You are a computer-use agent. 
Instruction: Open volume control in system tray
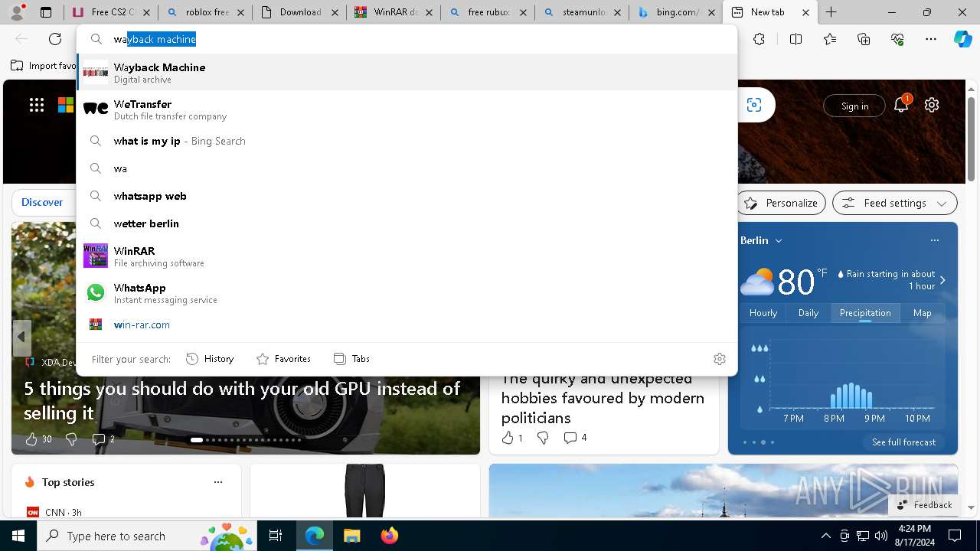point(881,536)
